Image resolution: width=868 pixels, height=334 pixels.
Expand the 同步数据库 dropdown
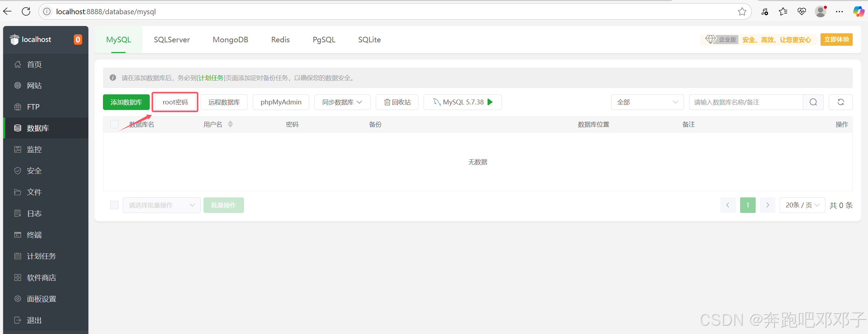click(x=342, y=102)
